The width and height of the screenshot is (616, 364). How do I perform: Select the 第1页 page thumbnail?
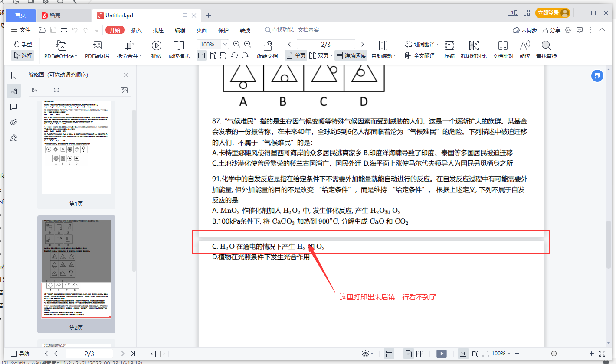coord(76,146)
